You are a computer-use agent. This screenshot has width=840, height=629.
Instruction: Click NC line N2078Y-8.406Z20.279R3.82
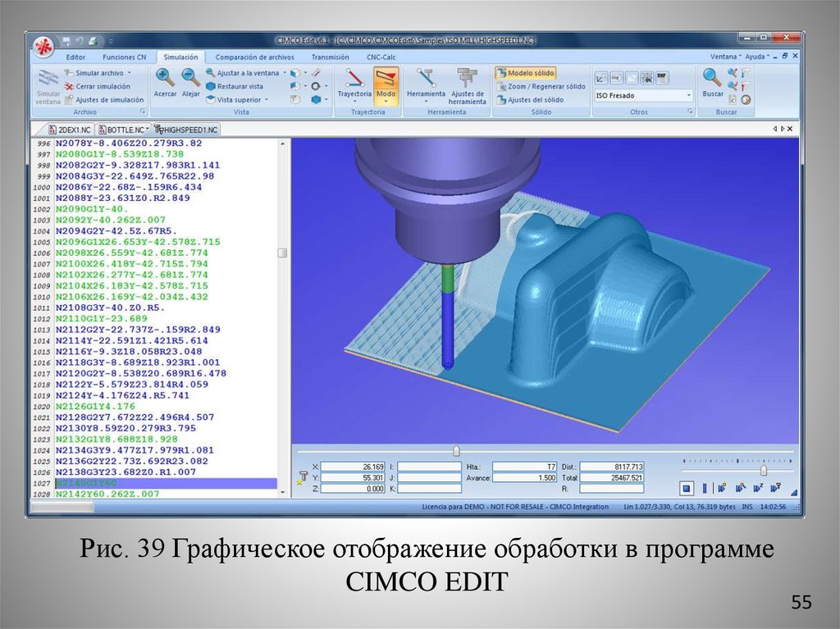coord(129,143)
